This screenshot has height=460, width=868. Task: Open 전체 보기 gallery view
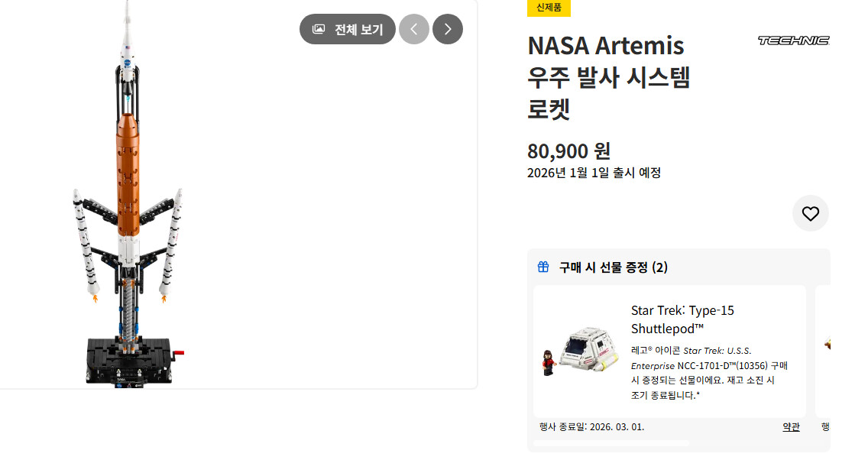(x=348, y=29)
